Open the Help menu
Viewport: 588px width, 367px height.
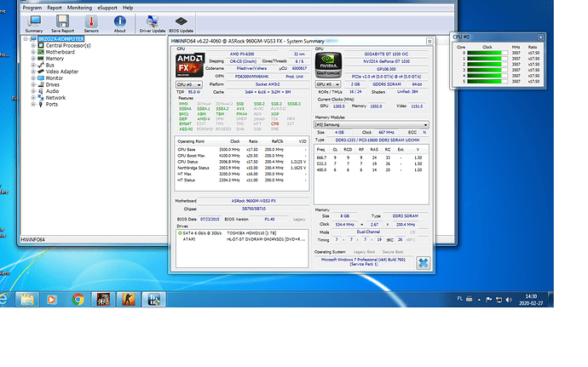(x=128, y=8)
